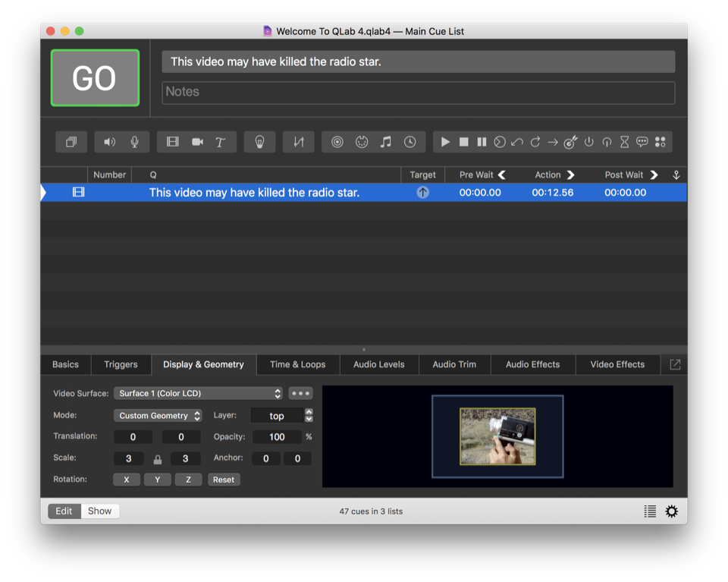Add a Text cue from toolbar

point(221,142)
